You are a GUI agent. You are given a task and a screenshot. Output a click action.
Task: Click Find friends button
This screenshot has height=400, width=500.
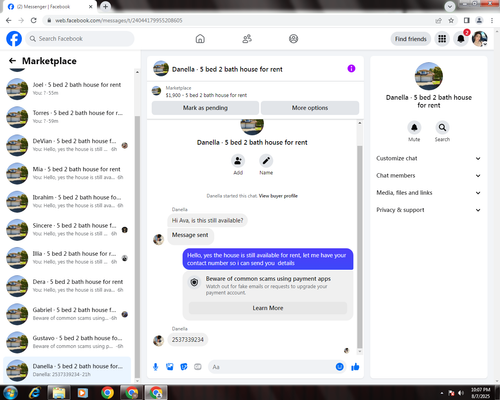pyautogui.click(x=411, y=39)
